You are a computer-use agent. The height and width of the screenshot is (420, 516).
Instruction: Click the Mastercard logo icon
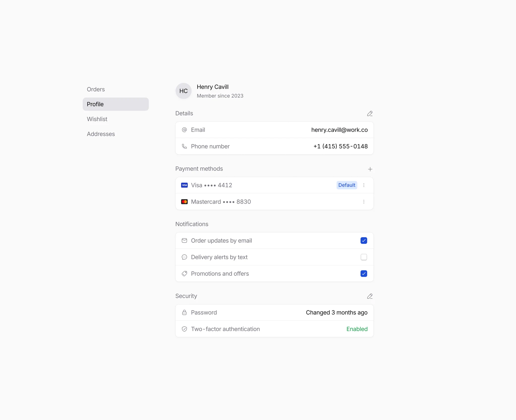pos(184,202)
